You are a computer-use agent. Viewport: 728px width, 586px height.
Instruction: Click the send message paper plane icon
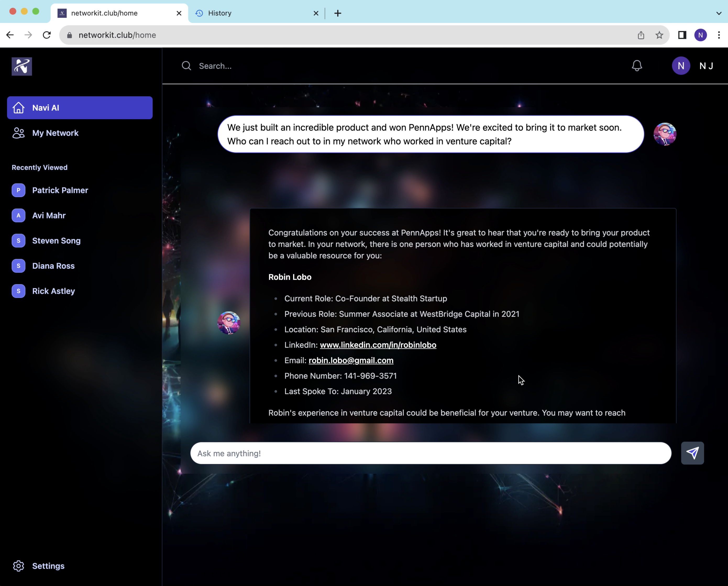pos(692,453)
